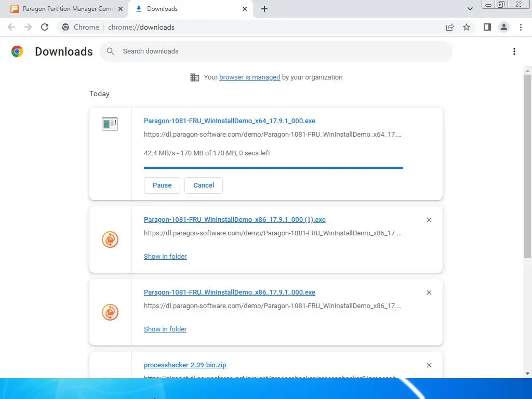Open Paragon x64_17.9.1_000.exe file link
Viewport: 532px width, 399px height.
pos(229,121)
